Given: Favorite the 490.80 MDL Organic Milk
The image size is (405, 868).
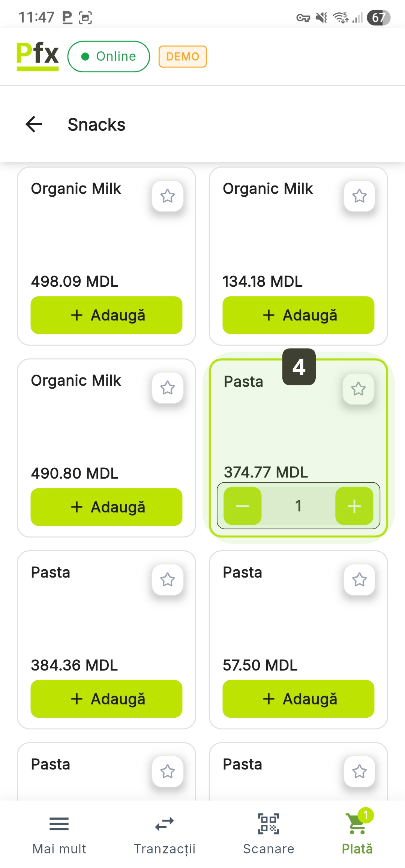Looking at the screenshot, I should pos(168,388).
